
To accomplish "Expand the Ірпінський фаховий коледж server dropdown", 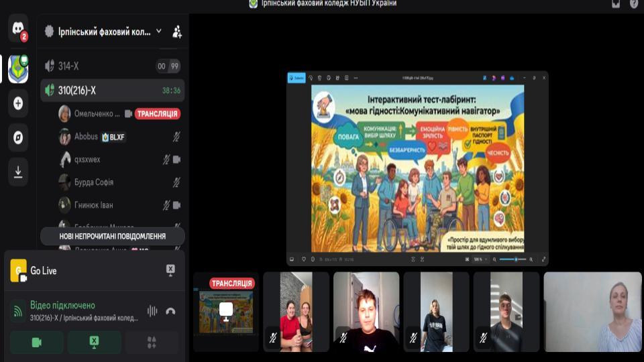I will pos(159,32).
